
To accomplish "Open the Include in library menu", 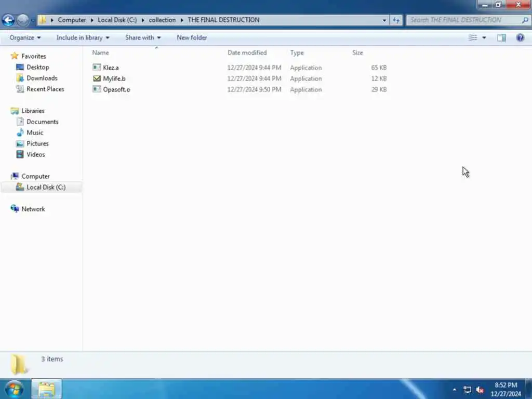I will 83,37.
